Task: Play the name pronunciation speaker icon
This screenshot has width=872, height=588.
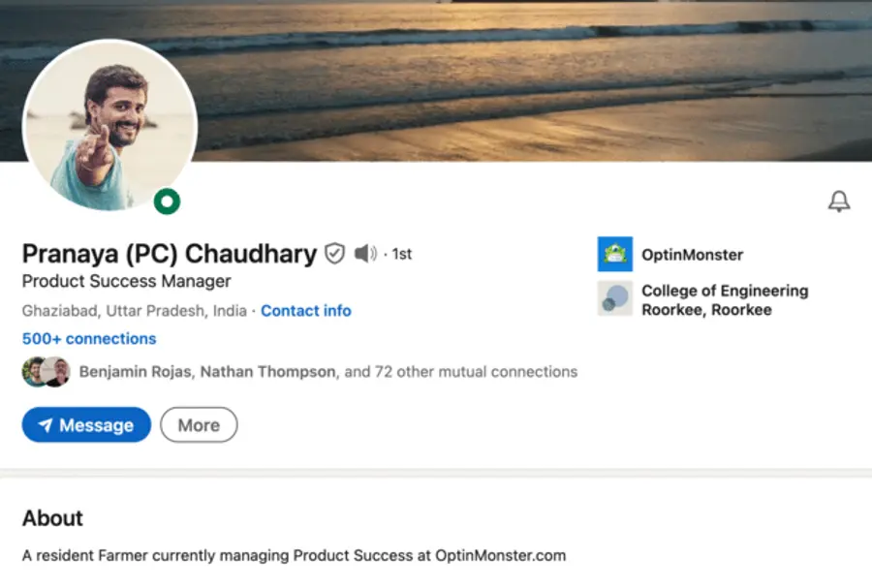Action: click(363, 253)
